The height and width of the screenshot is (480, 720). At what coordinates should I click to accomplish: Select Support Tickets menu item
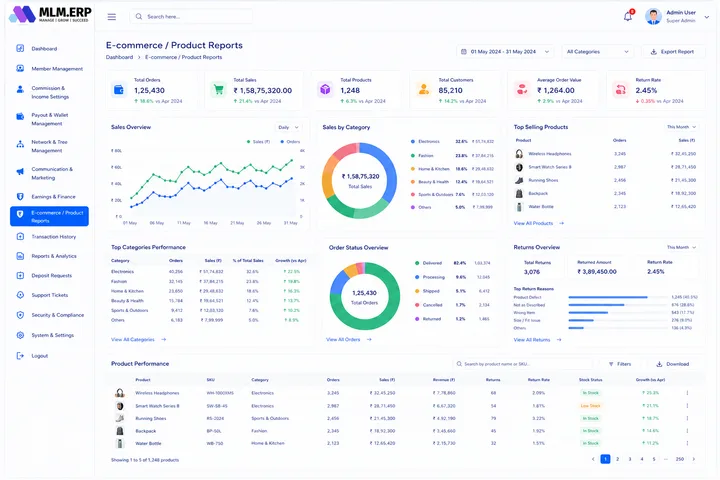[x=49, y=295]
